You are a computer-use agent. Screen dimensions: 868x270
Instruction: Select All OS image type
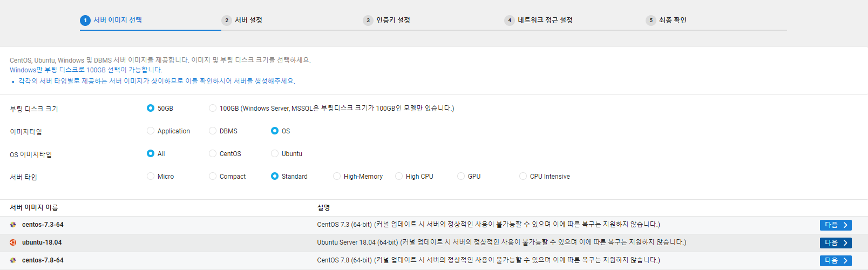151,153
